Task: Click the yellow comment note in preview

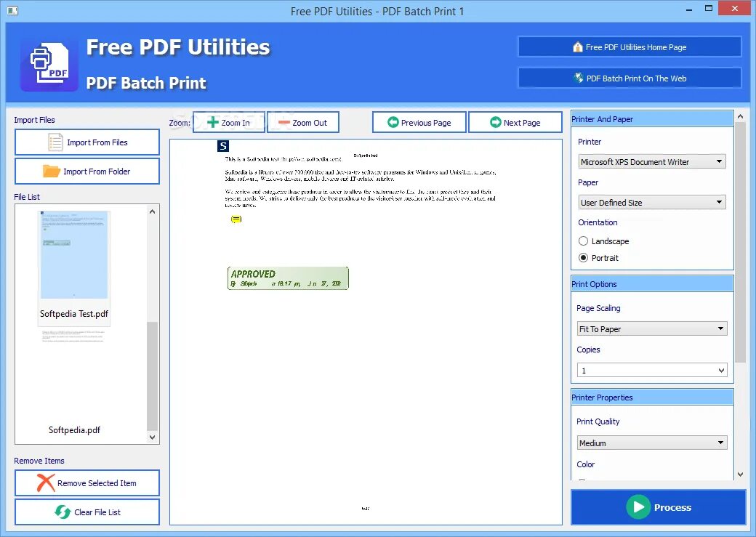Action: (236, 219)
